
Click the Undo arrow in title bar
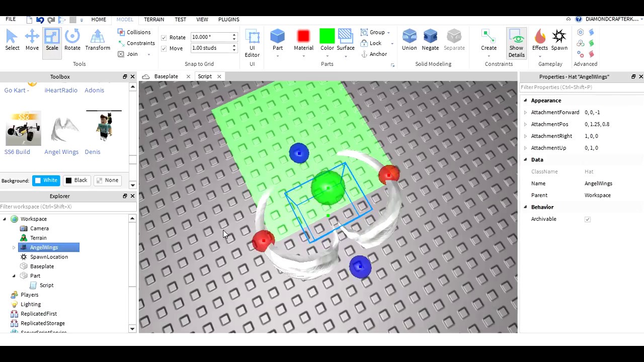[x=40, y=20]
